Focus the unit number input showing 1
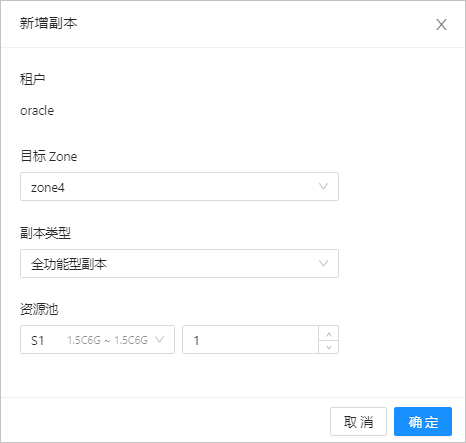Viewport: 466px width, 443px height. 251,340
